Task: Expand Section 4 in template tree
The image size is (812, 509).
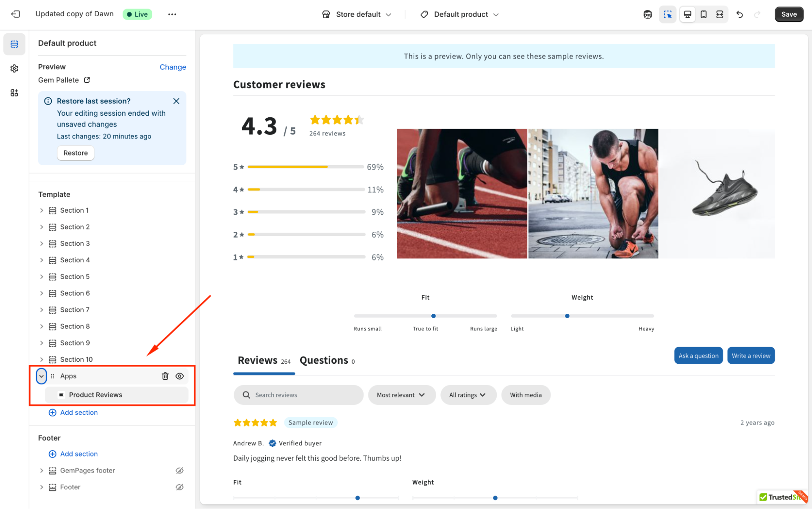Action: click(x=41, y=260)
